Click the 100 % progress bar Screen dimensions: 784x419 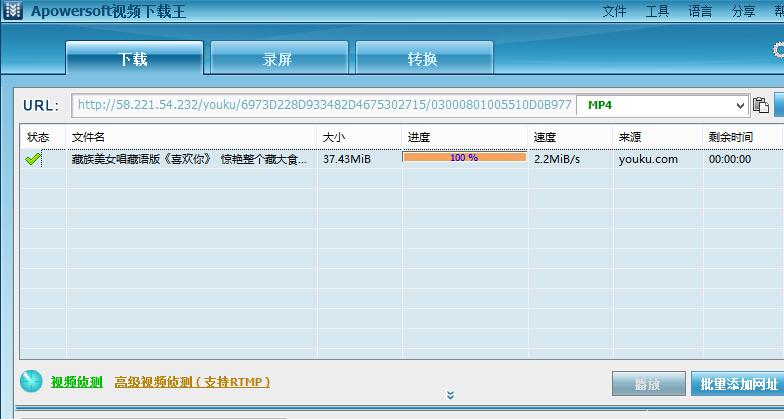pyautogui.click(x=464, y=157)
